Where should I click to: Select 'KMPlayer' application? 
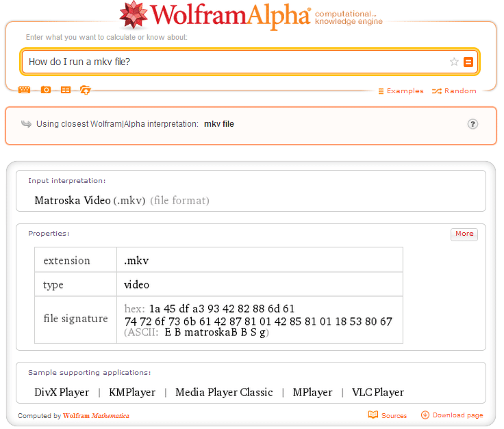(x=132, y=392)
